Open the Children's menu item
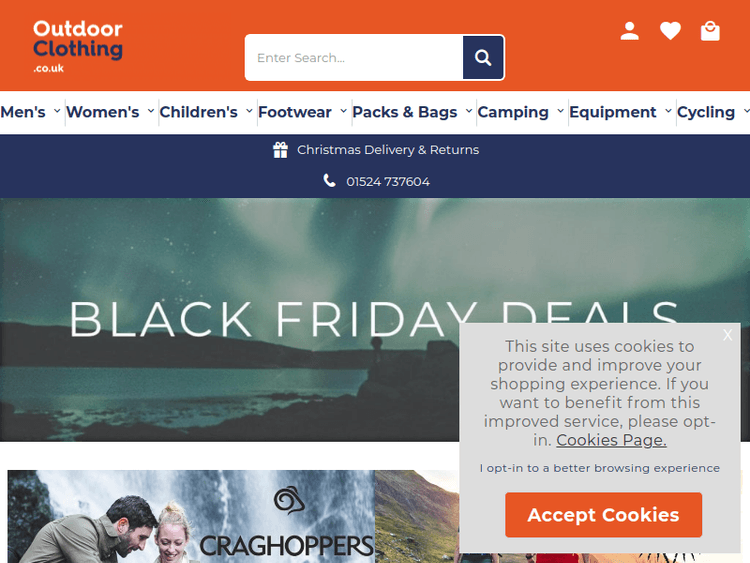The width and height of the screenshot is (750, 563). pos(199,112)
